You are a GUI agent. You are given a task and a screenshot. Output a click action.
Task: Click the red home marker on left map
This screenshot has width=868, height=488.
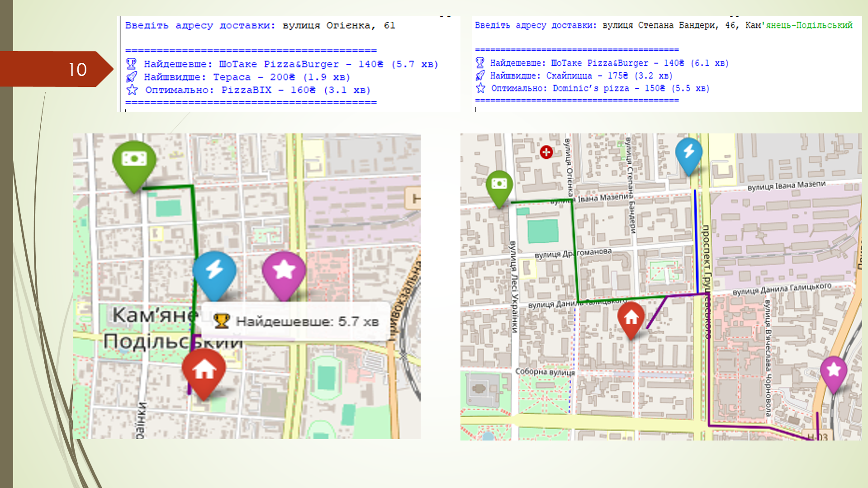pyautogui.click(x=204, y=374)
